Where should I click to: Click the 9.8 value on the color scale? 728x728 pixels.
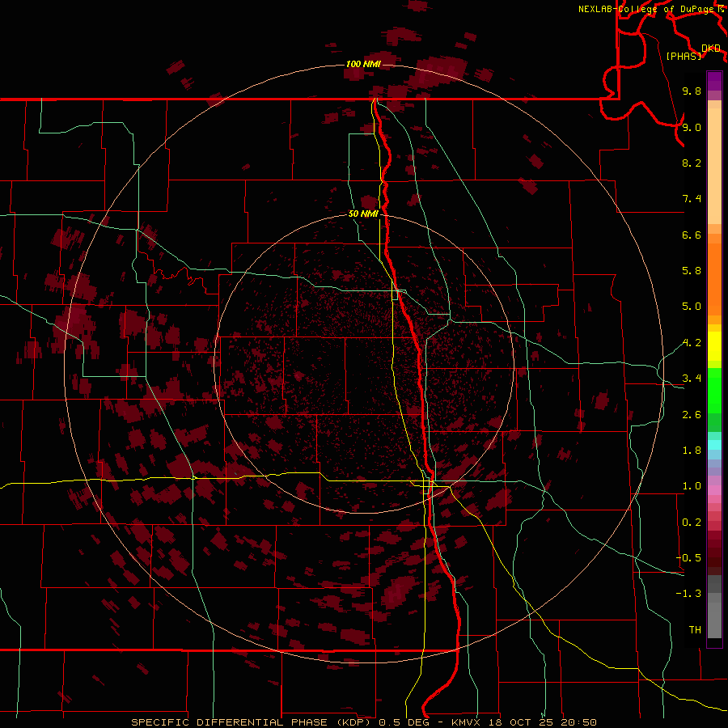click(692, 91)
